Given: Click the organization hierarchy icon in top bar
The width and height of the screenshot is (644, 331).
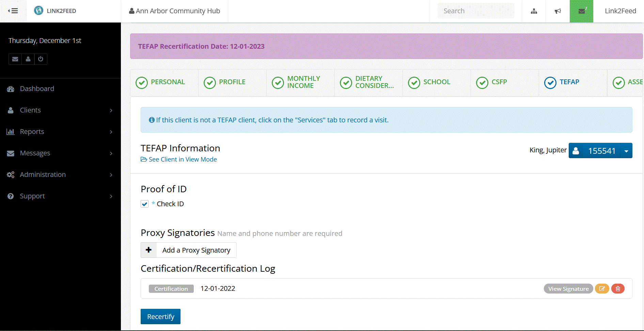Looking at the screenshot, I should tap(534, 11).
